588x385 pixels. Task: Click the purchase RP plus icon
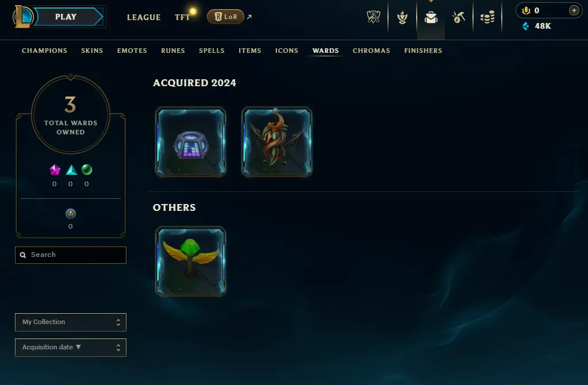click(574, 10)
